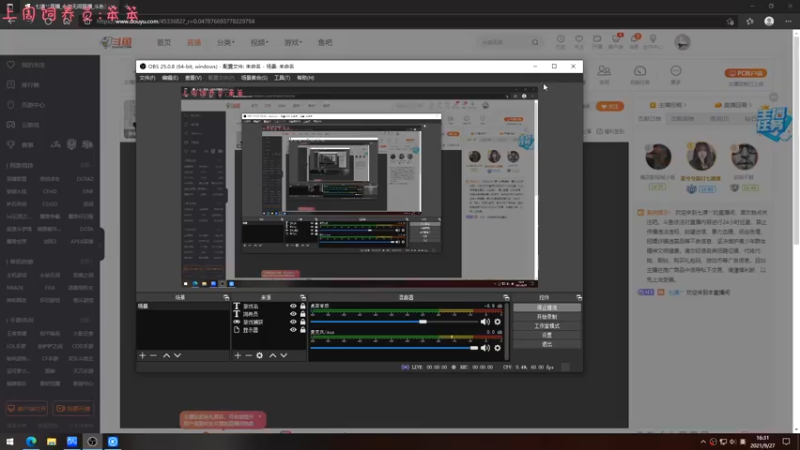The width and height of the screenshot is (800, 450).
Task: Pop out the OBS Mixer dock icon
Action: click(x=506, y=297)
